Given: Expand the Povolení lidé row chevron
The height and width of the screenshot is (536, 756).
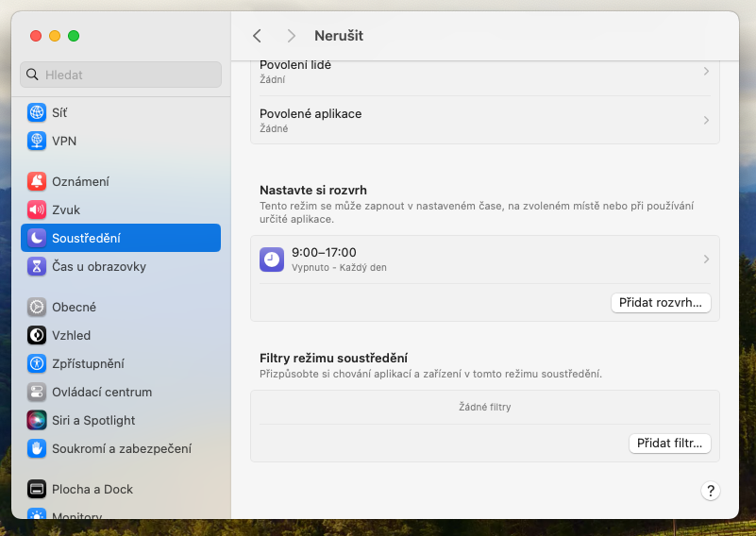Looking at the screenshot, I should (x=706, y=71).
